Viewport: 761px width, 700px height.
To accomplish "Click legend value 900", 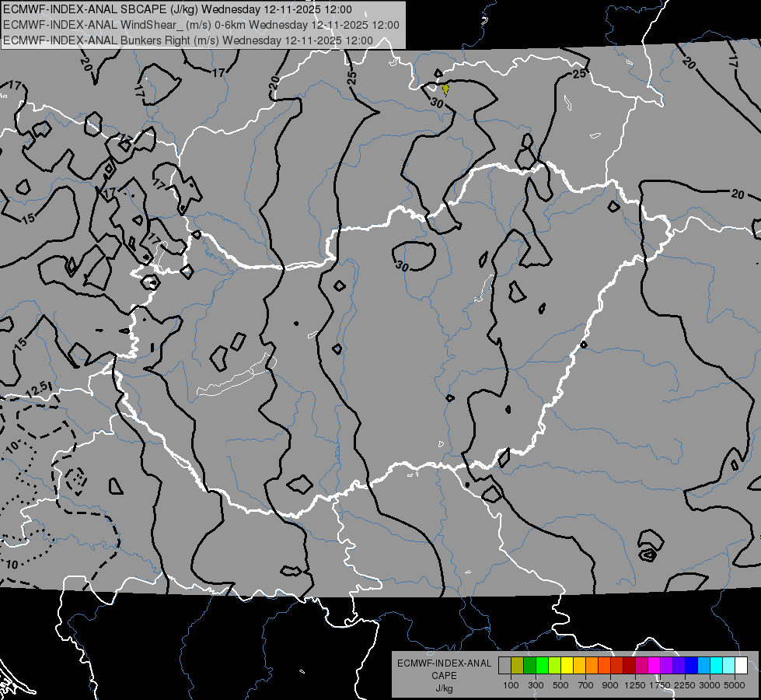I will tap(610, 685).
